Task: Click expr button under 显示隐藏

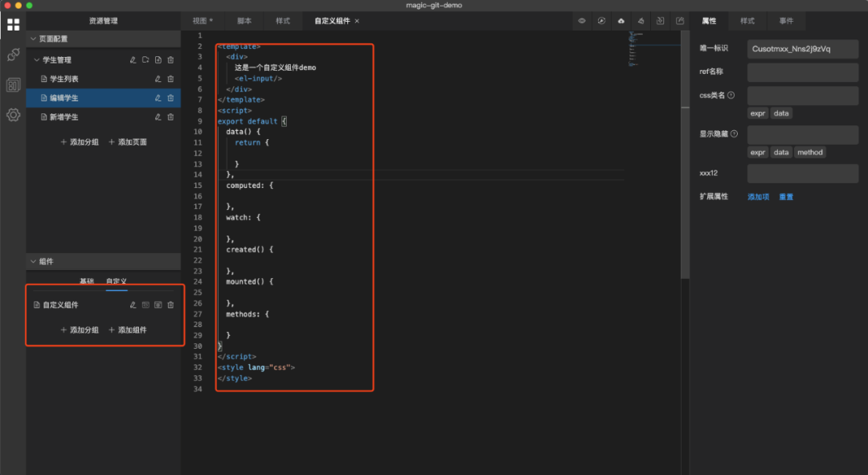Action: (x=758, y=152)
